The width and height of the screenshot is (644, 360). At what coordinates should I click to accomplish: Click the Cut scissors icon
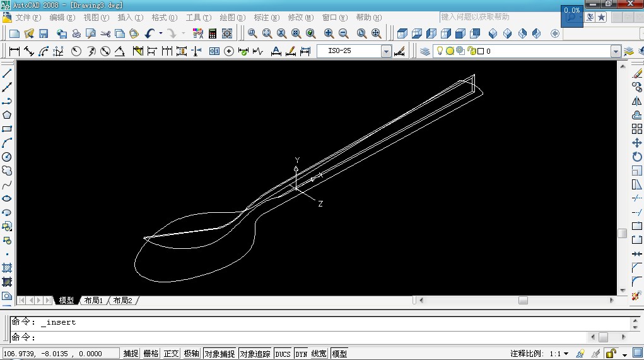click(x=105, y=33)
